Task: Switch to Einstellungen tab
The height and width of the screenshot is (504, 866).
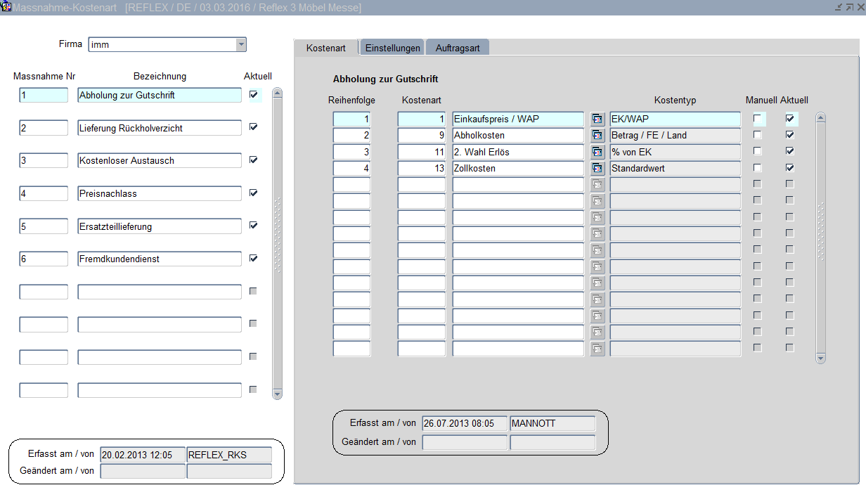Action: coord(392,48)
